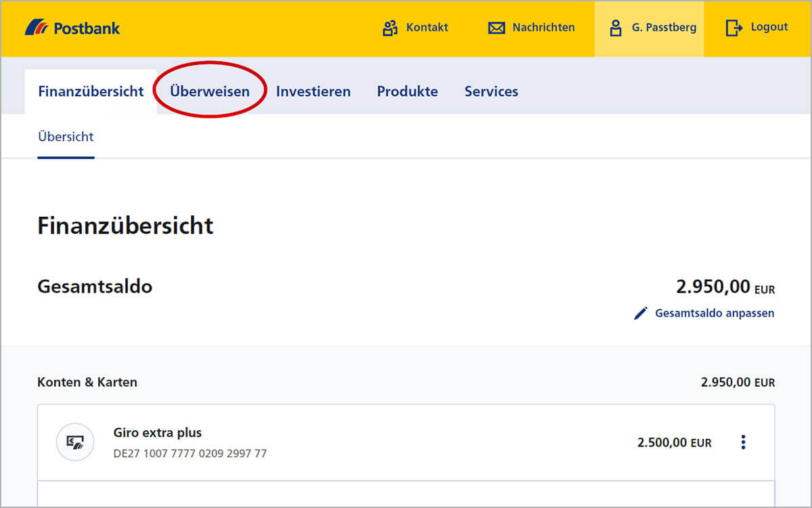Switch to the Überweisen tab

click(210, 91)
